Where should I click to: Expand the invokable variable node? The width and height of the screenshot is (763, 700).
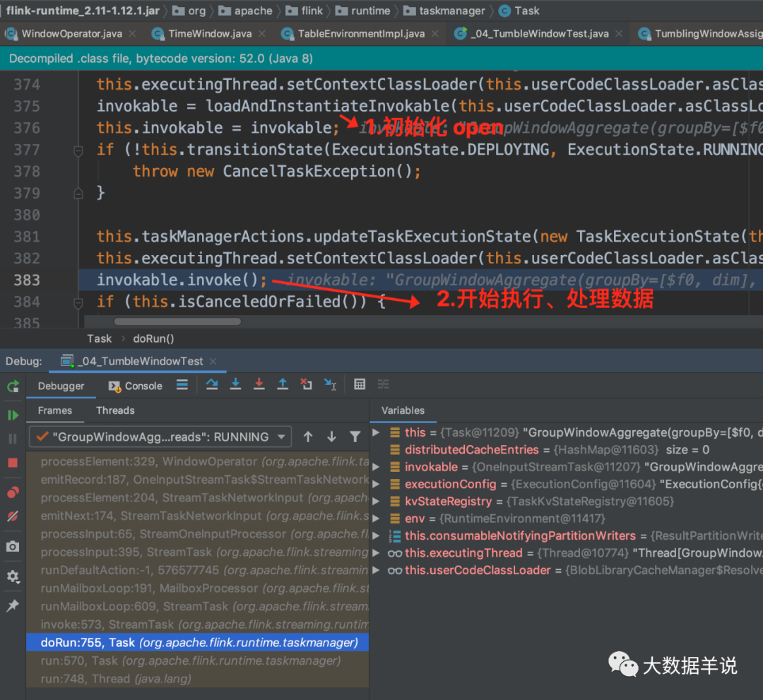[x=374, y=466]
